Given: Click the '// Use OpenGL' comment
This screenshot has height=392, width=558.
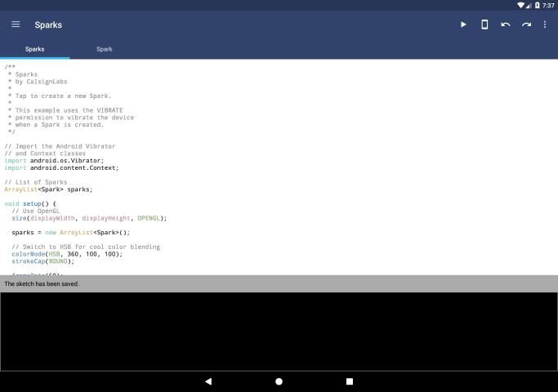Looking at the screenshot, I should click(x=36, y=211).
